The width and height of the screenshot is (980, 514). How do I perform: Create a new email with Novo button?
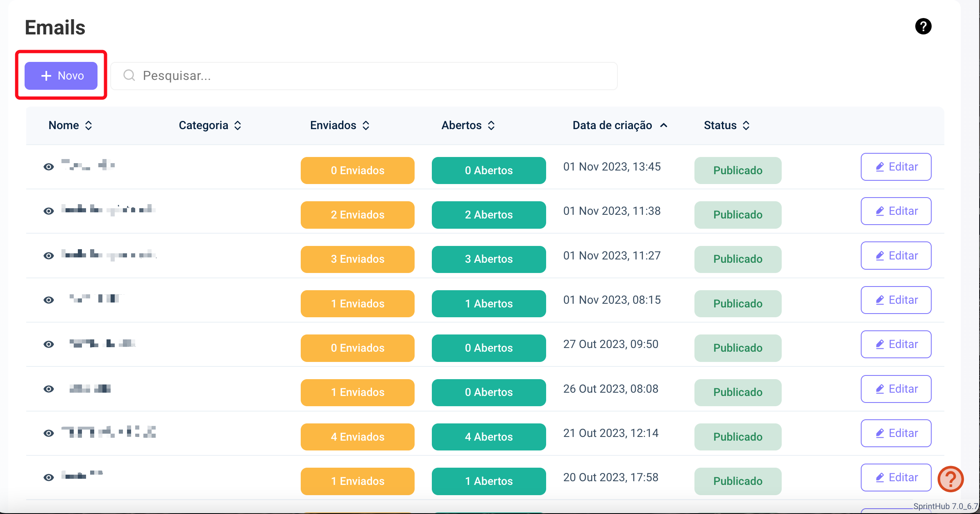[x=61, y=76]
